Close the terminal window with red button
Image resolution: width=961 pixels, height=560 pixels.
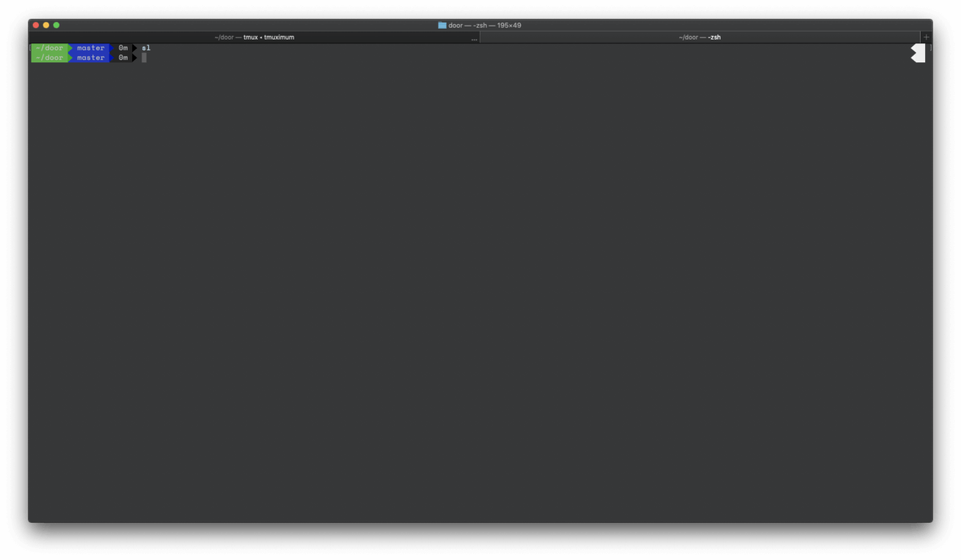coord(35,25)
